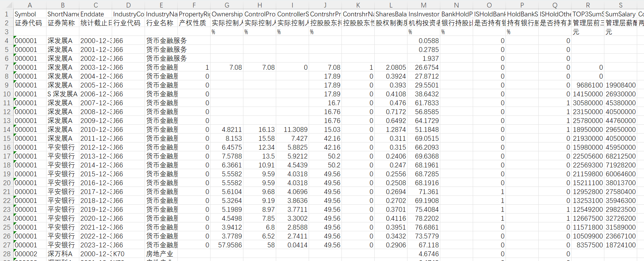
Task: Click the cell showing 1.2874
Action: click(391, 129)
